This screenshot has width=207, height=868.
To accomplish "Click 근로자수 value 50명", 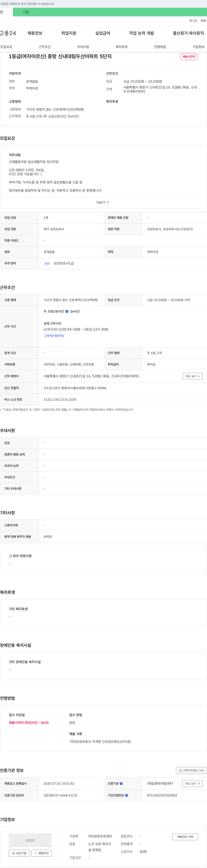I will pyautogui.click(x=143, y=852).
